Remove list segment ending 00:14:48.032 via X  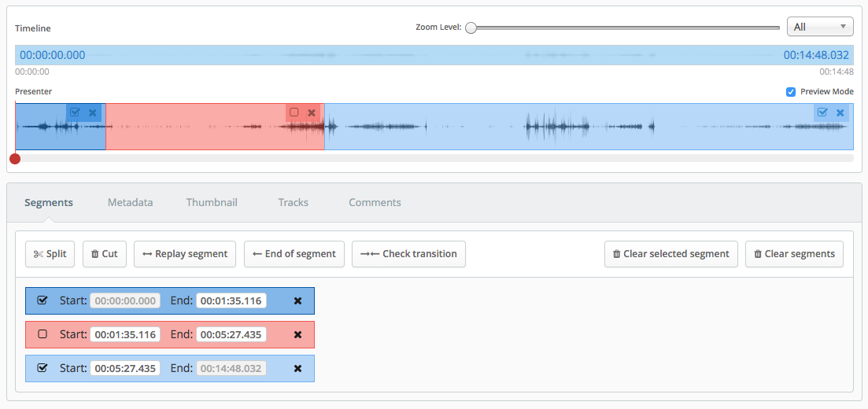point(297,369)
